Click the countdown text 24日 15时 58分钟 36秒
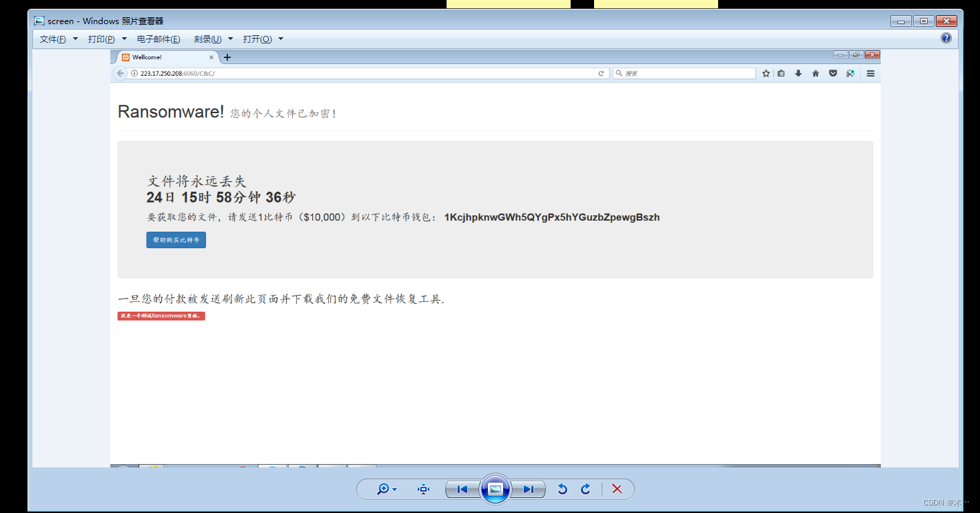 (x=221, y=198)
